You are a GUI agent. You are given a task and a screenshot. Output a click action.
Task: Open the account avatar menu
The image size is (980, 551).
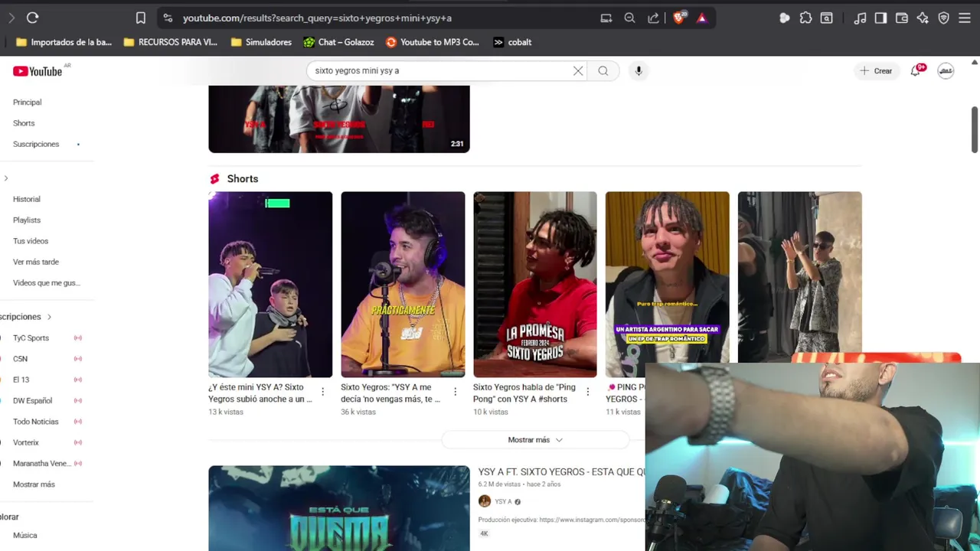pyautogui.click(x=946, y=70)
